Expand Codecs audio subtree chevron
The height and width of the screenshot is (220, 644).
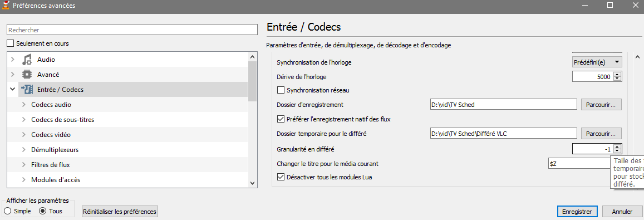23,105
